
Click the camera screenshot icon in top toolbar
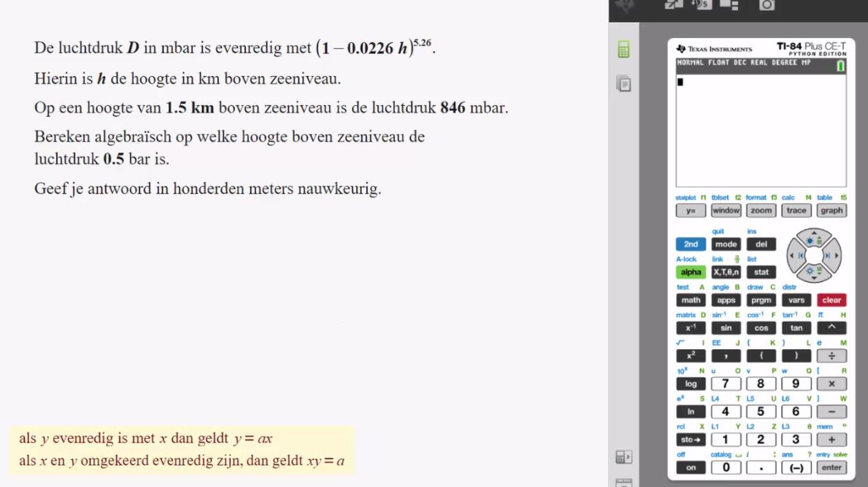point(767,5)
